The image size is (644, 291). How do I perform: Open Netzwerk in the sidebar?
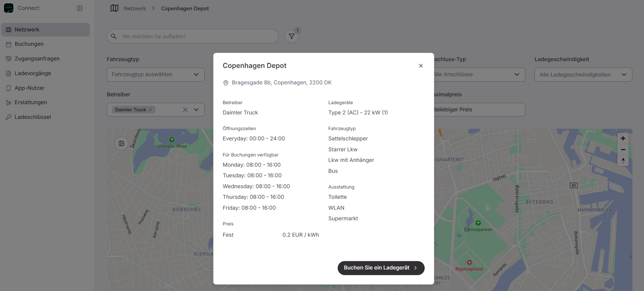(x=45, y=30)
